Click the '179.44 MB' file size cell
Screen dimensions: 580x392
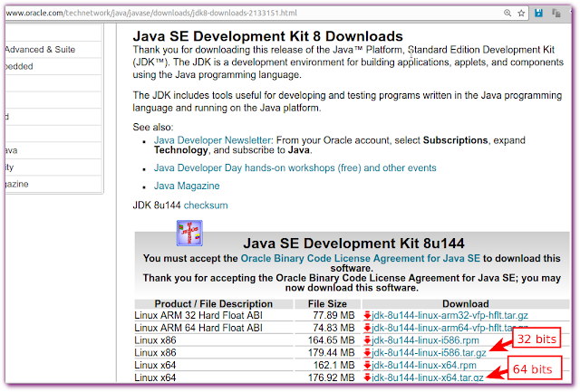click(x=331, y=353)
